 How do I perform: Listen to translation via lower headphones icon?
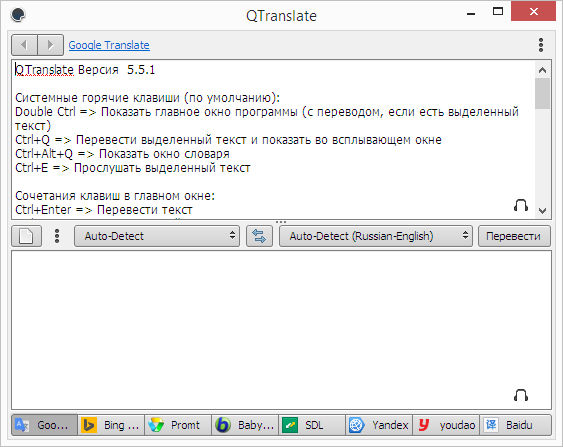coord(521,395)
